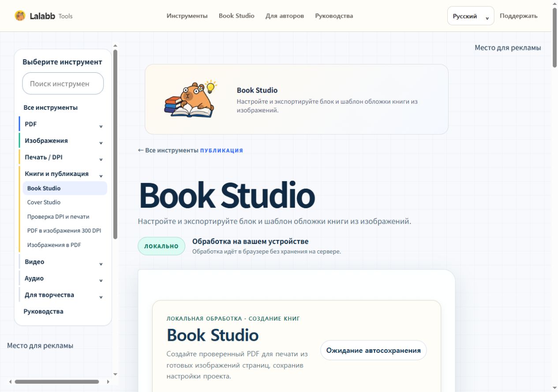
Task: Click the Ожидание автосохранения button
Action: tap(373, 350)
